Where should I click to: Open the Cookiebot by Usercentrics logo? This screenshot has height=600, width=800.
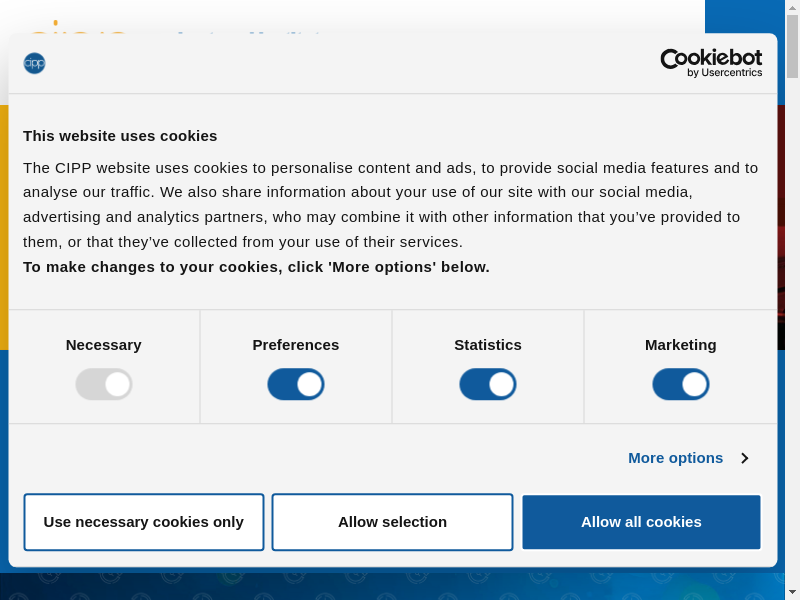(711, 63)
